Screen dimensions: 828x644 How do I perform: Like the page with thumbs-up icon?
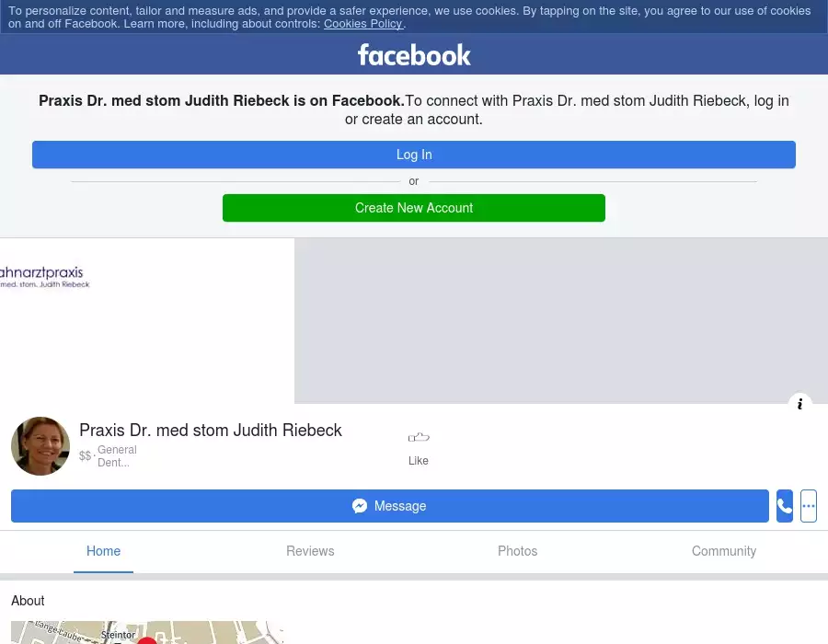[419, 438]
